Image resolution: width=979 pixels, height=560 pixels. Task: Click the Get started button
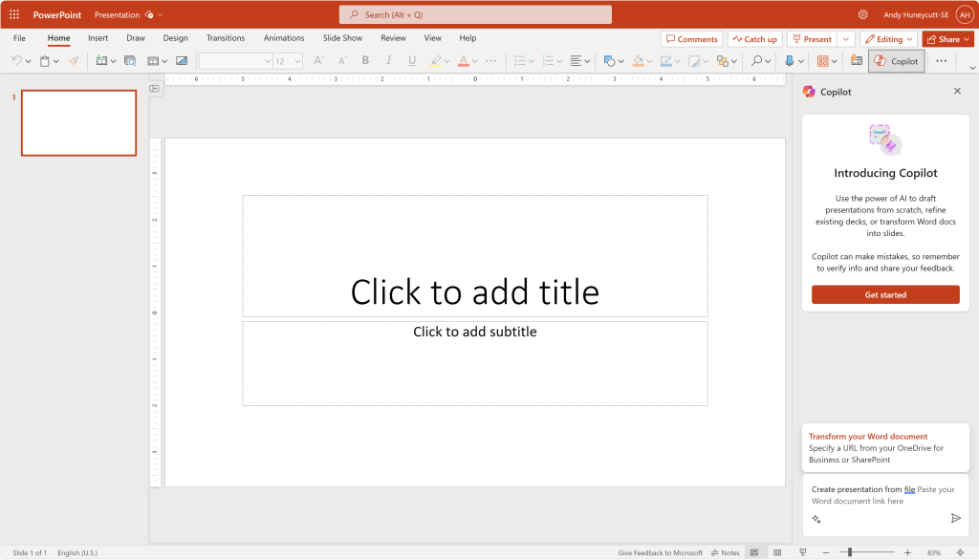pos(885,294)
